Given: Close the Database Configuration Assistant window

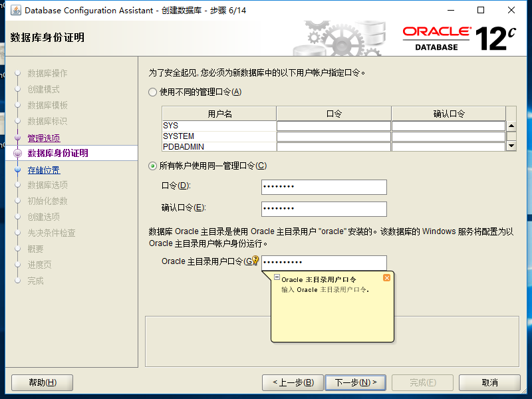Looking at the screenshot, I should coord(511,10).
